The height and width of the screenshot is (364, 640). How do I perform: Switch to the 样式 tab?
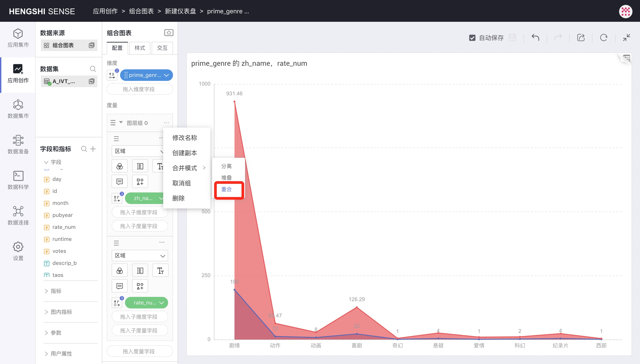tap(140, 48)
